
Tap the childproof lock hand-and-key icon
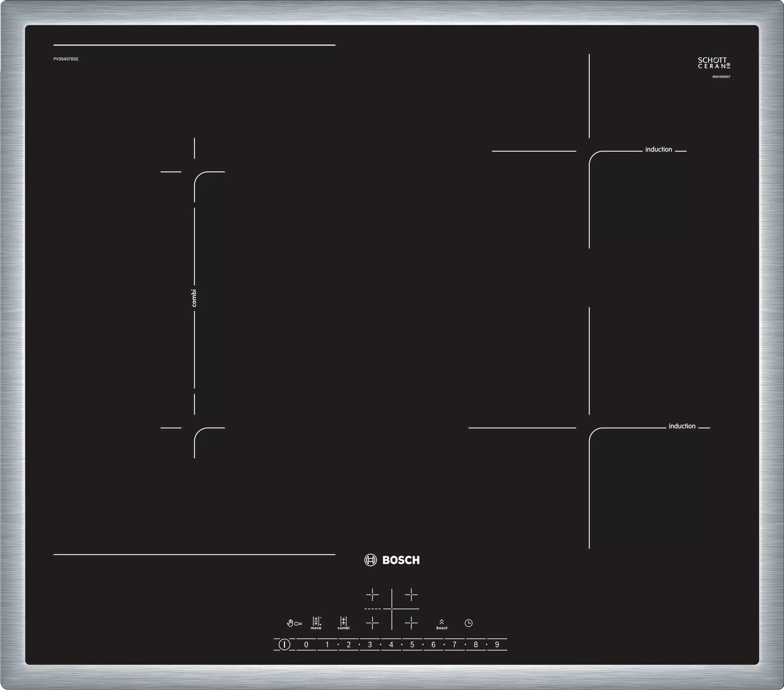tap(294, 624)
